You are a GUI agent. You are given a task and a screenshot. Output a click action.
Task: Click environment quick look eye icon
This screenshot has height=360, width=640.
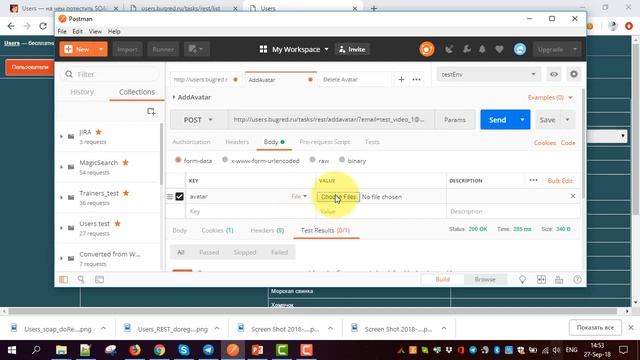coord(553,74)
